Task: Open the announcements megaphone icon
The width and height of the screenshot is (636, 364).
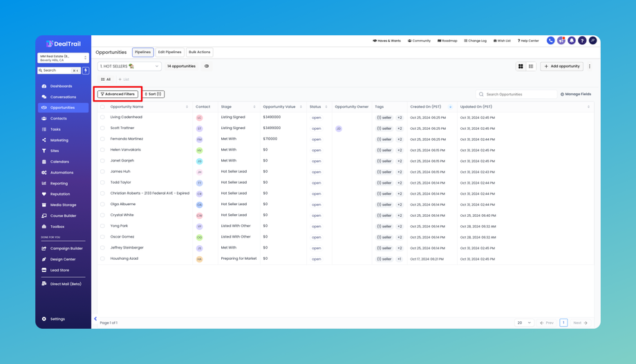Action: [561, 41]
